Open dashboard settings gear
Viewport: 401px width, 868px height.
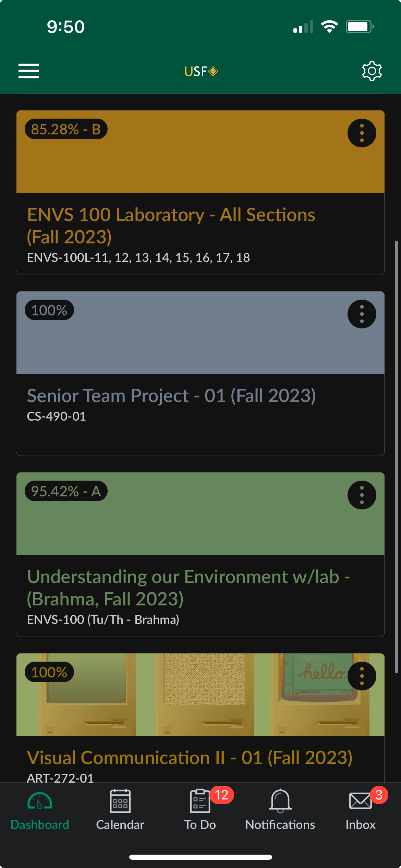pos(372,71)
